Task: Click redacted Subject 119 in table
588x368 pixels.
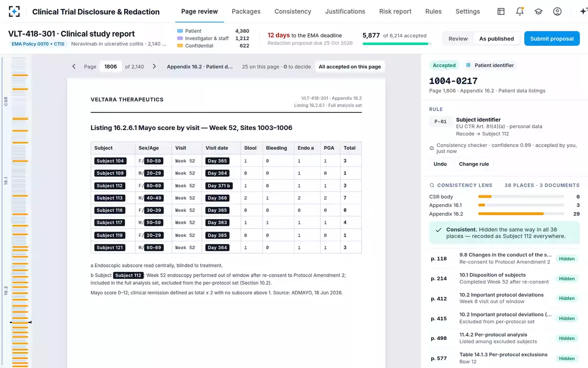Action: [x=110, y=236]
